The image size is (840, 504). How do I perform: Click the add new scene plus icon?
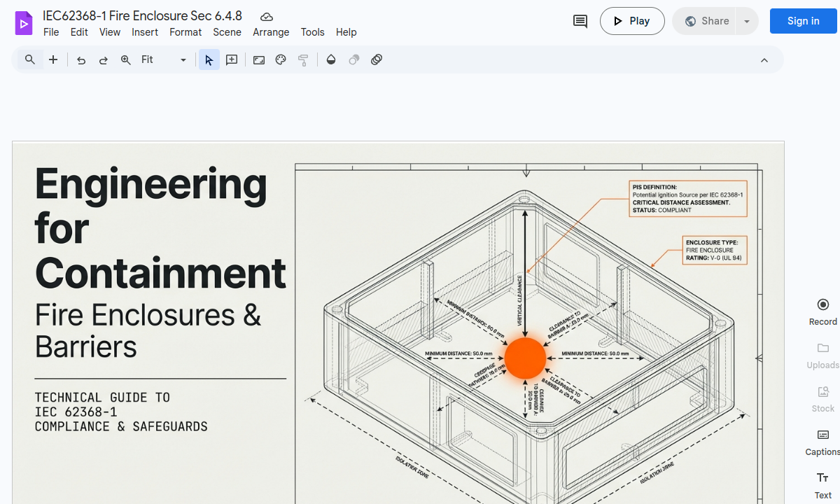(x=53, y=59)
